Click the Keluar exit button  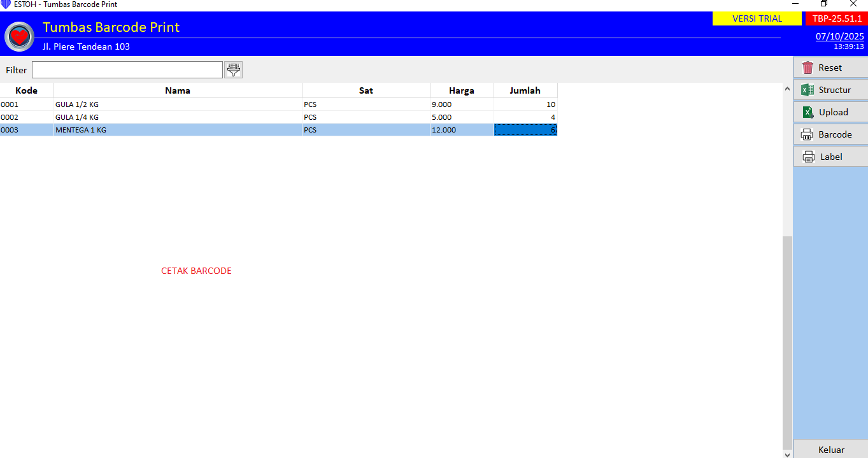click(x=830, y=449)
